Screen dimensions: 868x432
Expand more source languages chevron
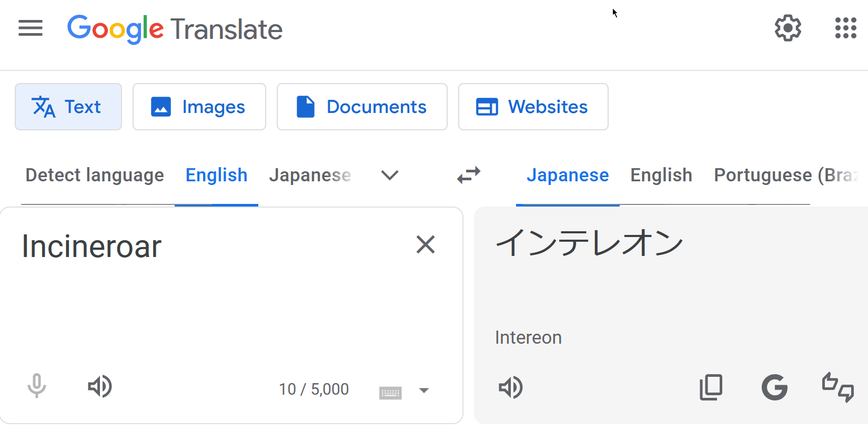tap(389, 175)
